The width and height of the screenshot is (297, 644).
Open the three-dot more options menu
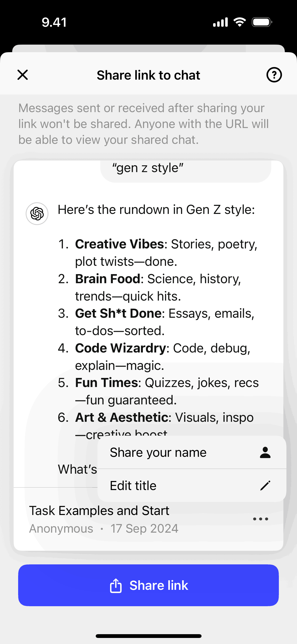coord(260,519)
